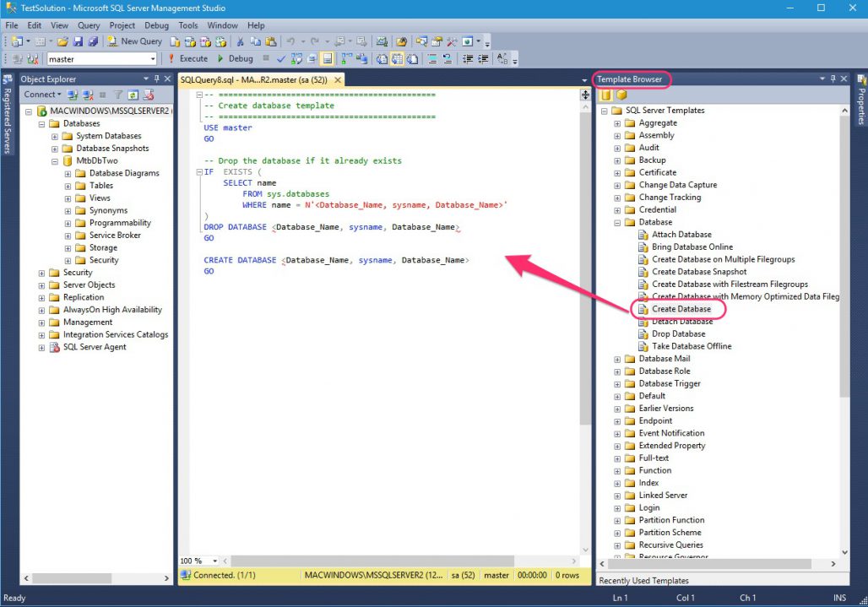Open the Tools menu
This screenshot has height=607, width=868.
pyautogui.click(x=188, y=25)
